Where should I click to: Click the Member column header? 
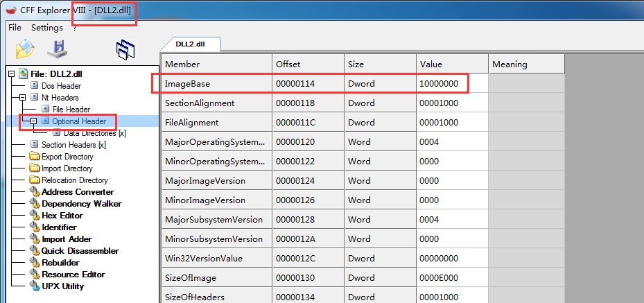point(216,64)
